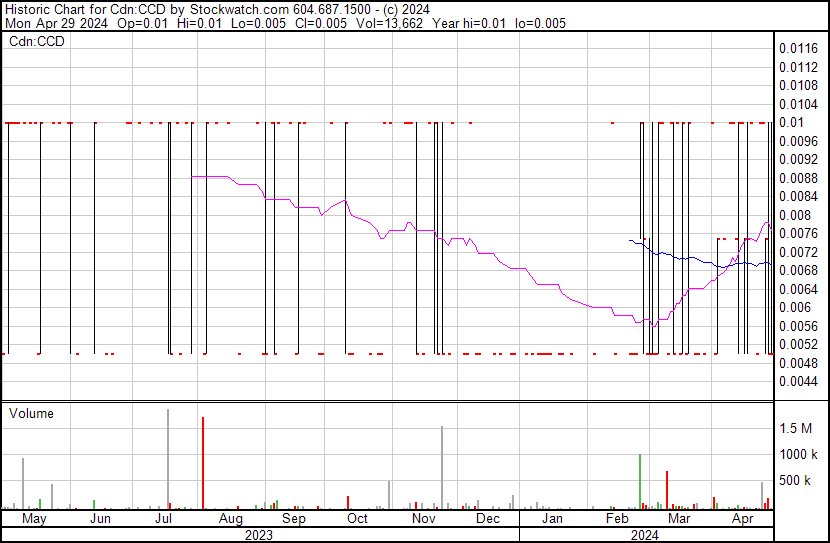Image resolution: width=830 pixels, height=543 pixels.
Task: Select the Jun month label
Action: [x=100, y=518]
